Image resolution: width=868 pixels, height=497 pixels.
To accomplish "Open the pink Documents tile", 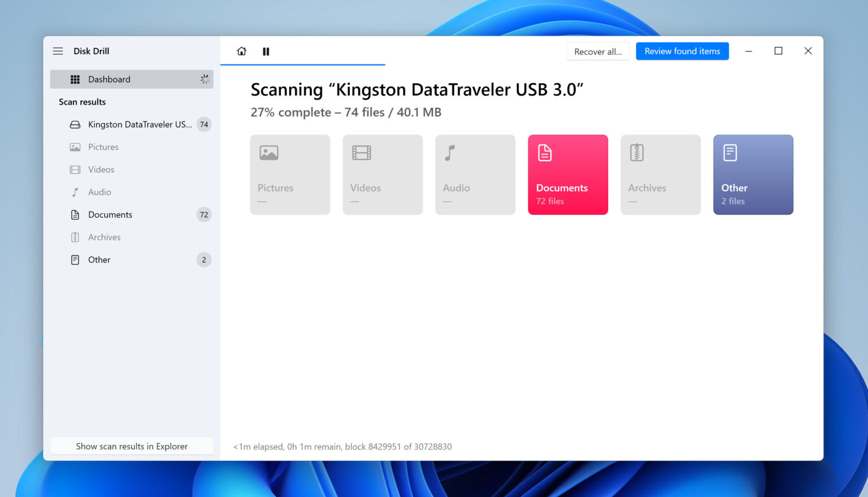I will pyautogui.click(x=567, y=175).
